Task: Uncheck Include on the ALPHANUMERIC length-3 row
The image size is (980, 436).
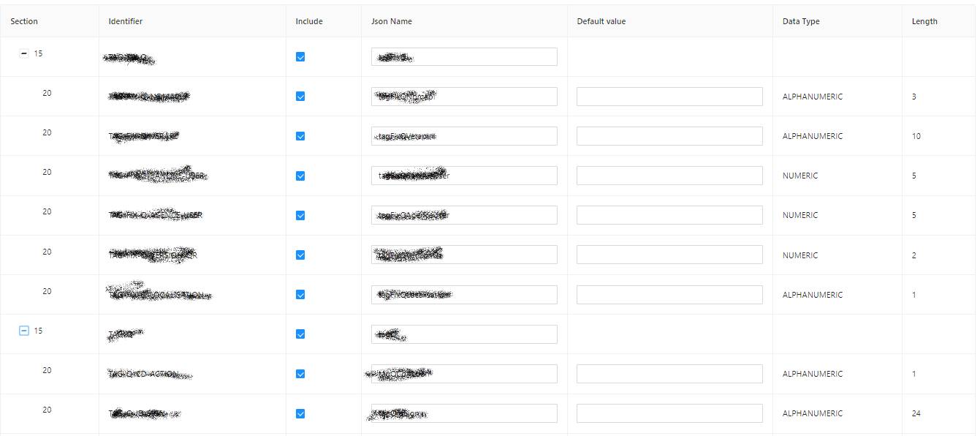Action: pyautogui.click(x=300, y=96)
